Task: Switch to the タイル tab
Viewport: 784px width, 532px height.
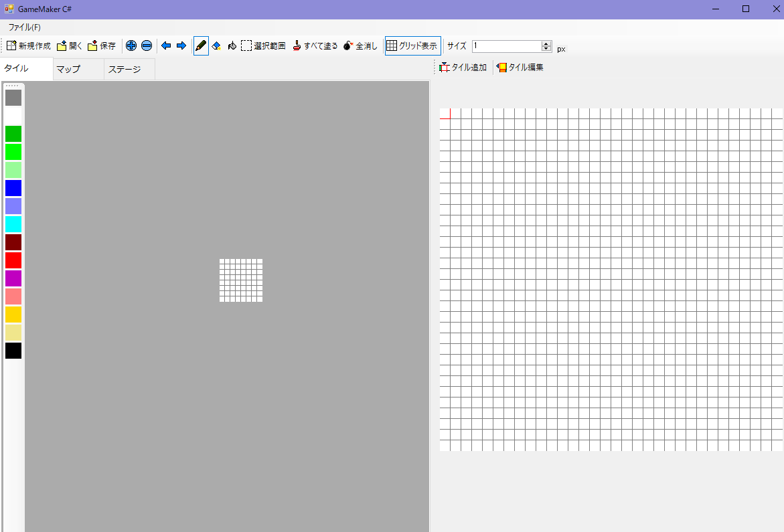Action: pyautogui.click(x=27, y=68)
